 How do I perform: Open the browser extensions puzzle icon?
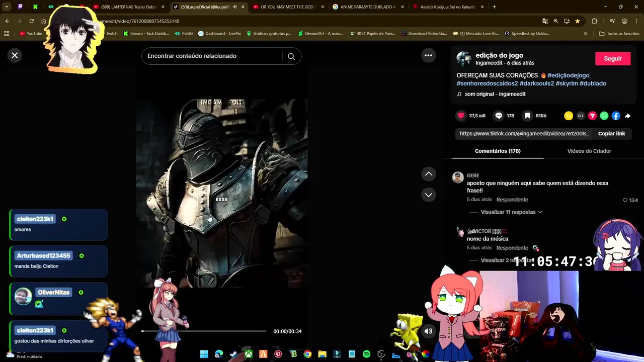(x=595, y=21)
